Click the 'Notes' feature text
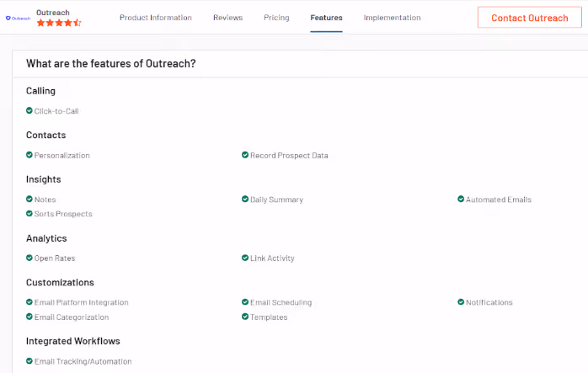This screenshot has width=588, height=373. [x=45, y=200]
